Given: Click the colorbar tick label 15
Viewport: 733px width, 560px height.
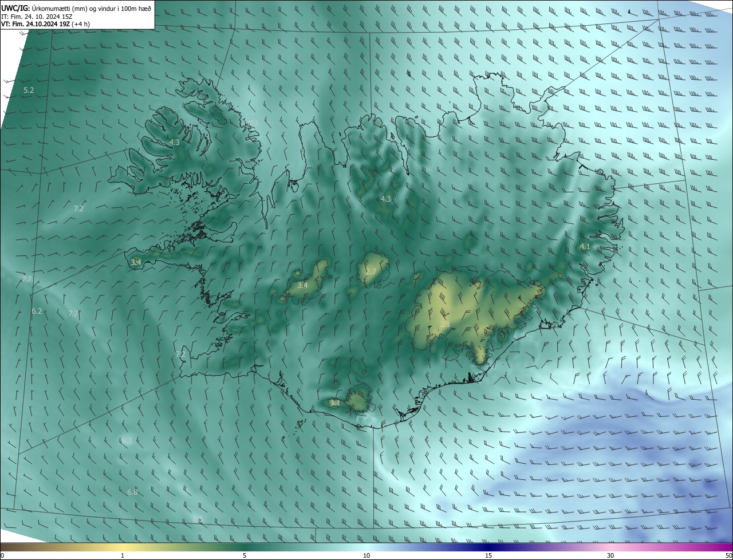Looking at the screenshot, I should tap(488, 556).
